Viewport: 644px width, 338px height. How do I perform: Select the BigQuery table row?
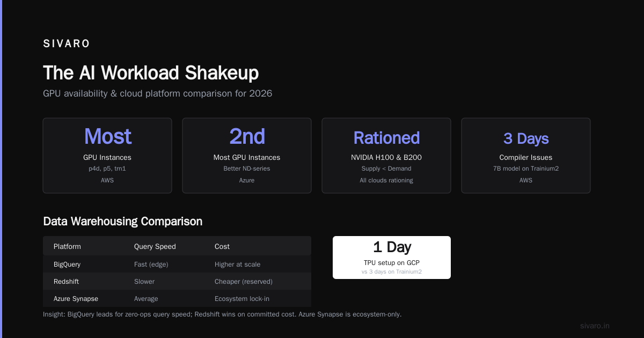click(x=177, y=264)
